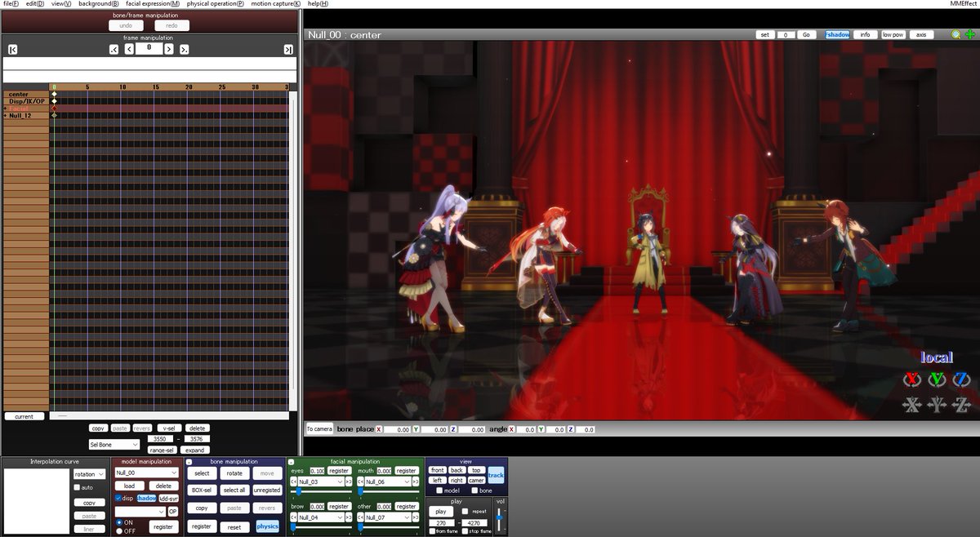Toggle the fshadow button

837,35
